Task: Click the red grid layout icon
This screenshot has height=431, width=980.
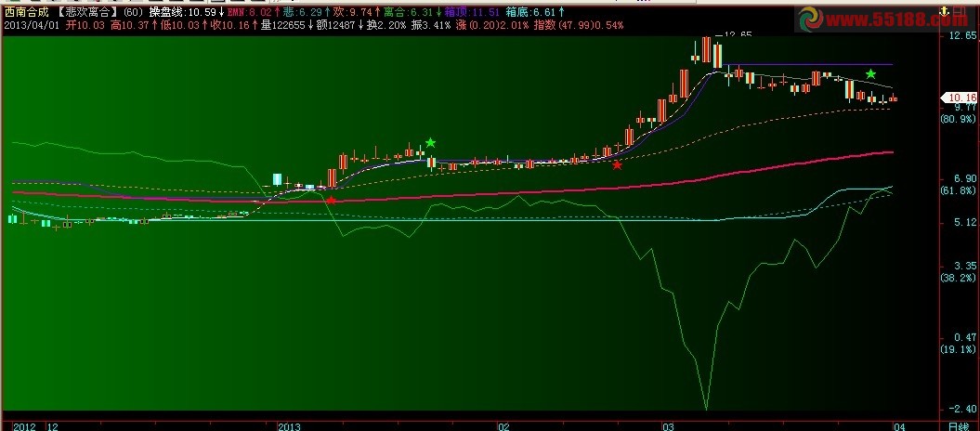Action: [959, 11]
